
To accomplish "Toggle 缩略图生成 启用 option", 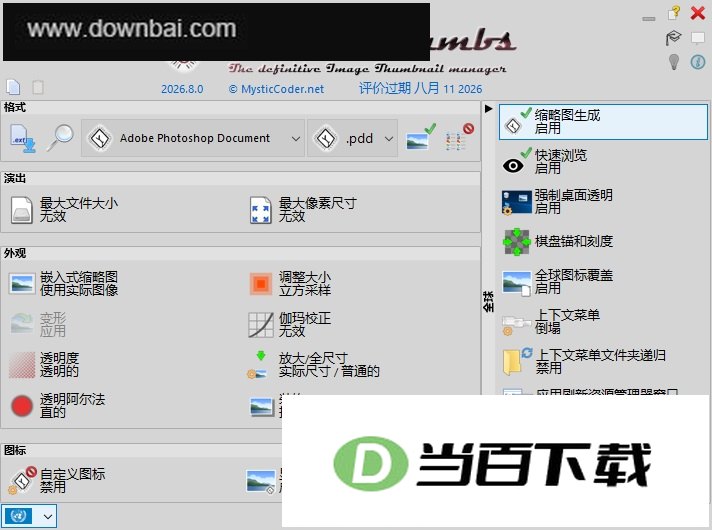I will coord(603,122).
